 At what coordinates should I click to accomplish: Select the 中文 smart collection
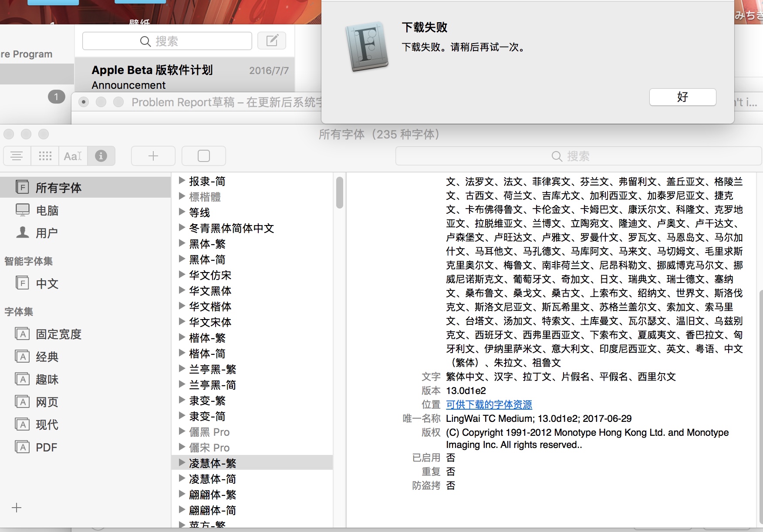(47, 283)
